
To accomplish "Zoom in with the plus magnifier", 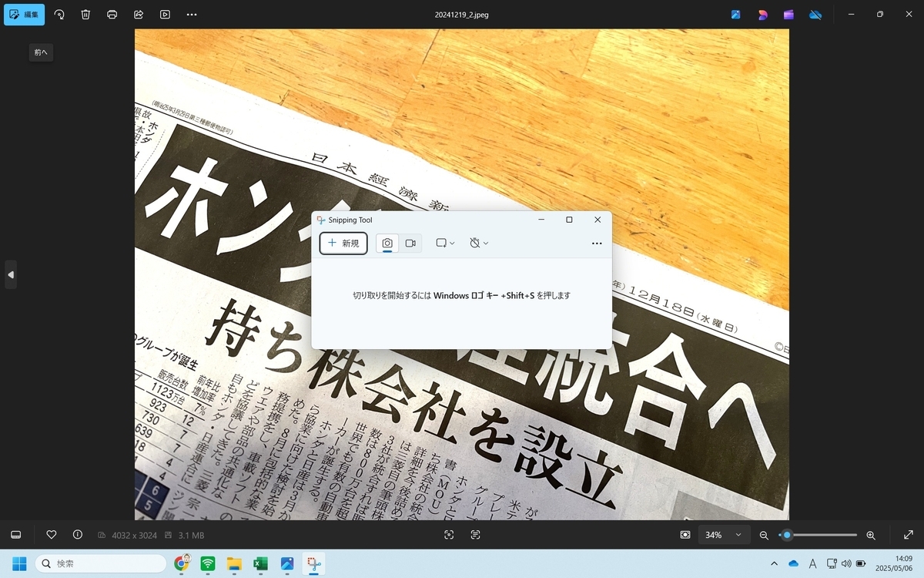I will pos(871,535).
